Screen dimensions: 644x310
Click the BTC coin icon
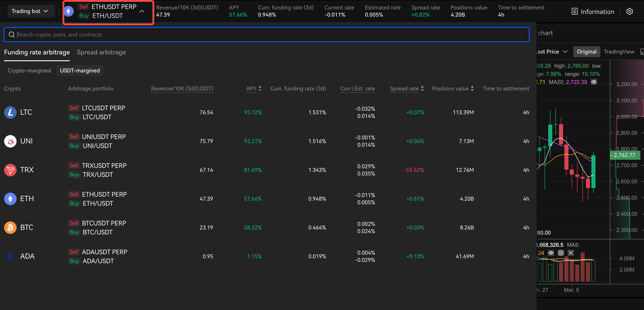(x=10, y=227)
